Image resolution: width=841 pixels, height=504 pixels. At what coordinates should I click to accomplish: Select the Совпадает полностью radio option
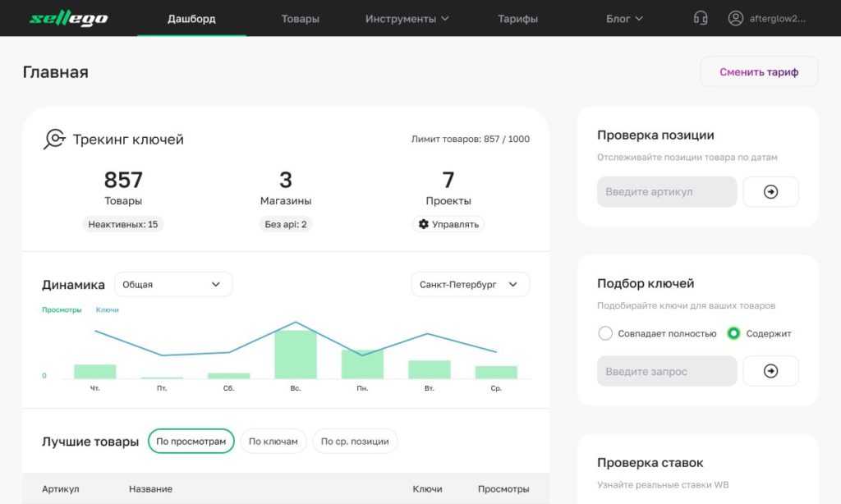(605, 333)
